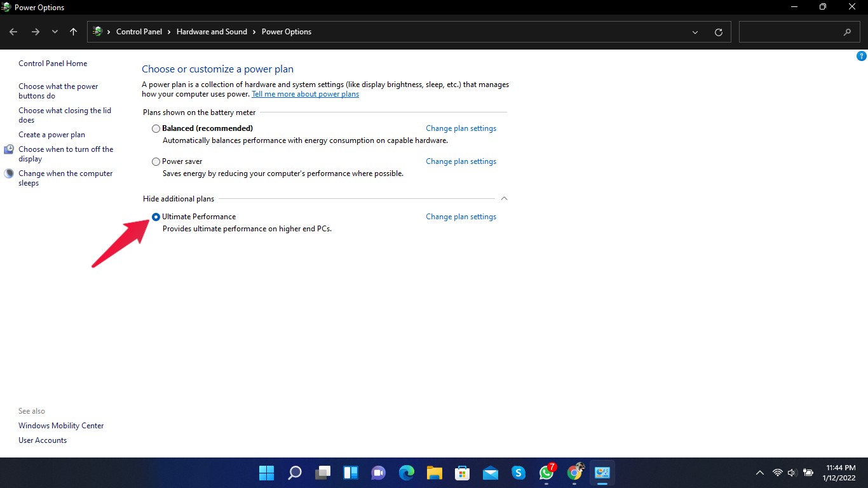The image size is (868, 488).
Task: Open the Windows Start menu
Action: click(x=267, y=473)
